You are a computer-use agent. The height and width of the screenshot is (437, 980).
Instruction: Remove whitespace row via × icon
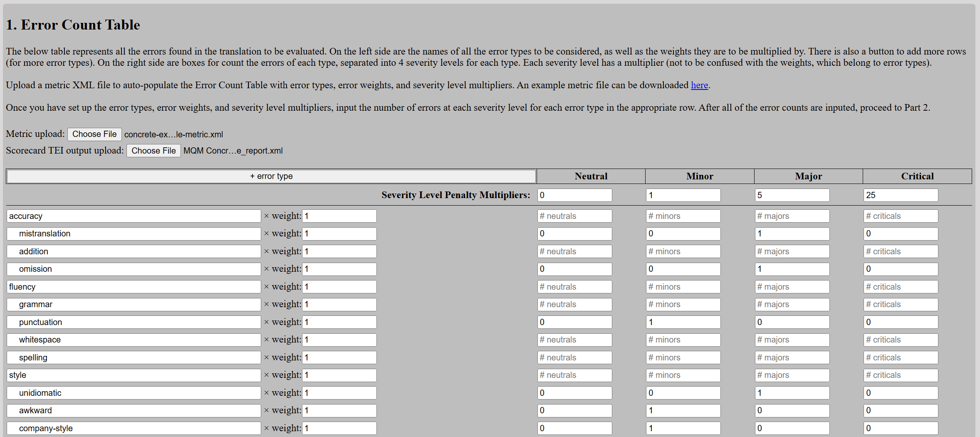point(267,340)
